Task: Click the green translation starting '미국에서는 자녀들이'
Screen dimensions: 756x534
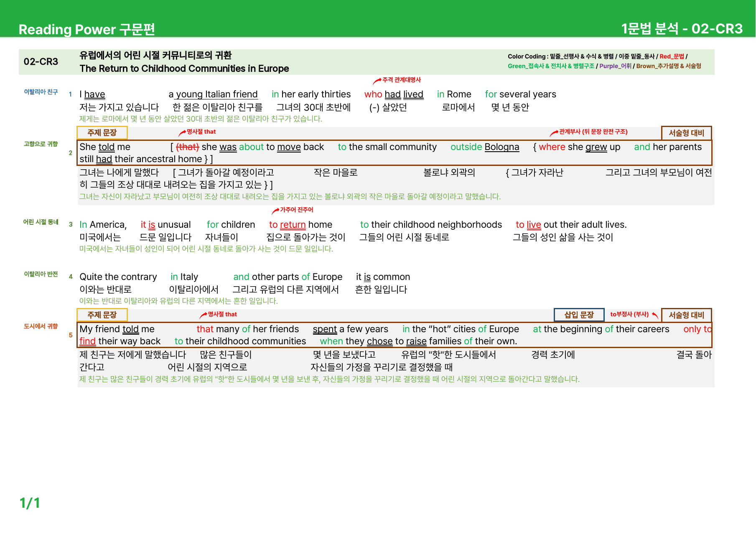Action: 206,249
